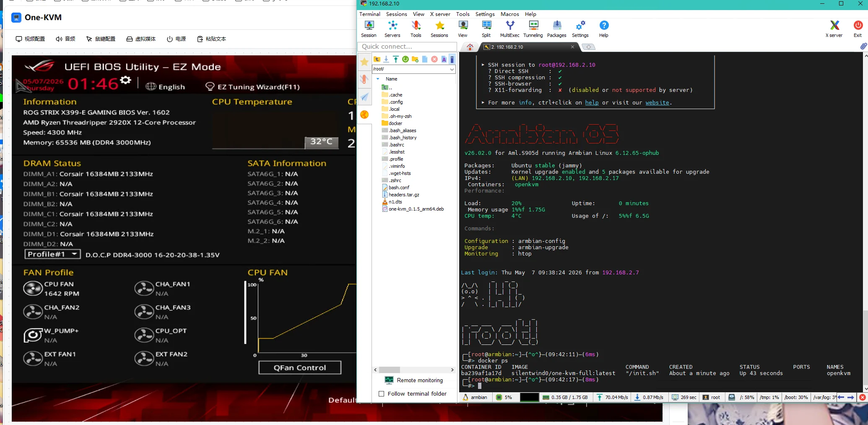Open the View menu in menu bar

click(x=418, y=14)
